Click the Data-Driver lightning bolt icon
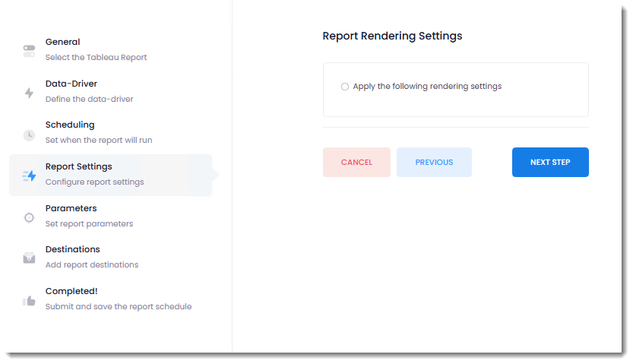The height and width of the screenshot is (364, 633). pyautogui.click(x=29, y=93)
